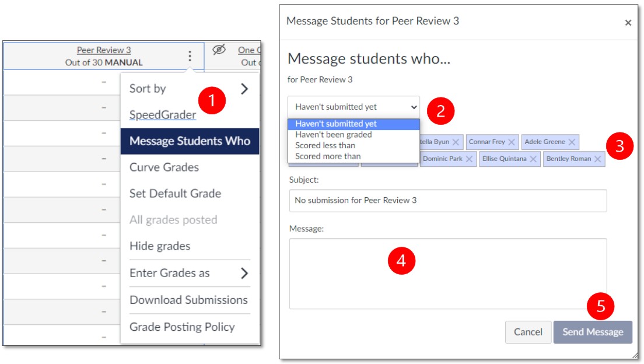Image resolution: width=644 pixels, height=364 pixels.
Task: Select Scored more than option
Action: [x=353, y=156]
